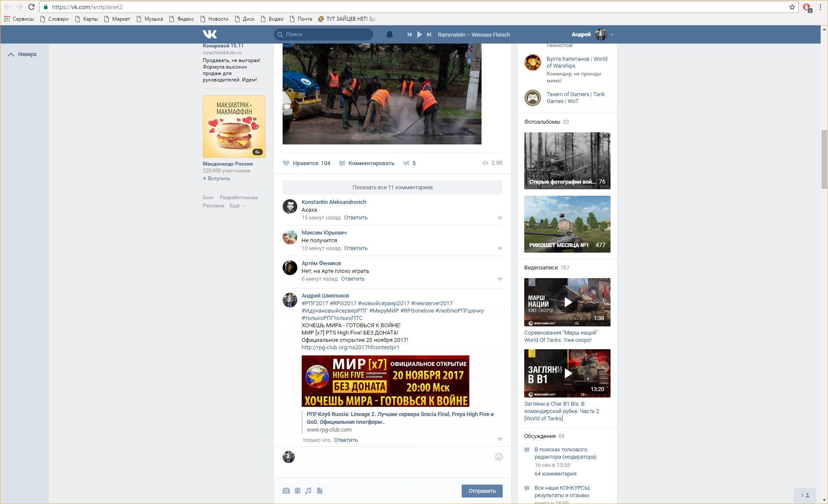Like the post with Нравится heart
This screenshot has width=828, height=504.
(x=286, y=163)
